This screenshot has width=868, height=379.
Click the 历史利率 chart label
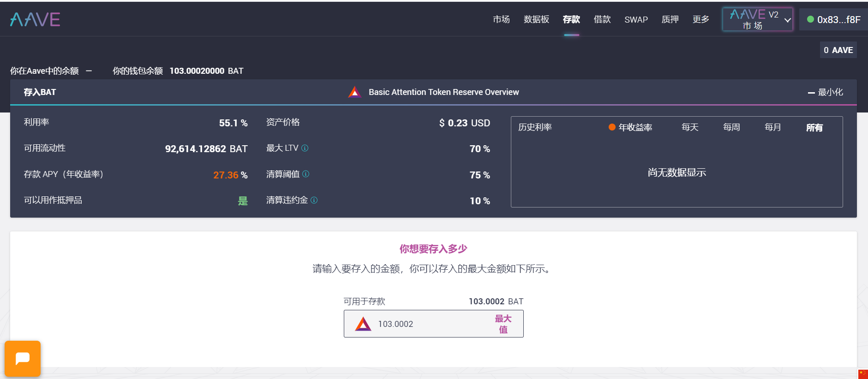(535, 127)
